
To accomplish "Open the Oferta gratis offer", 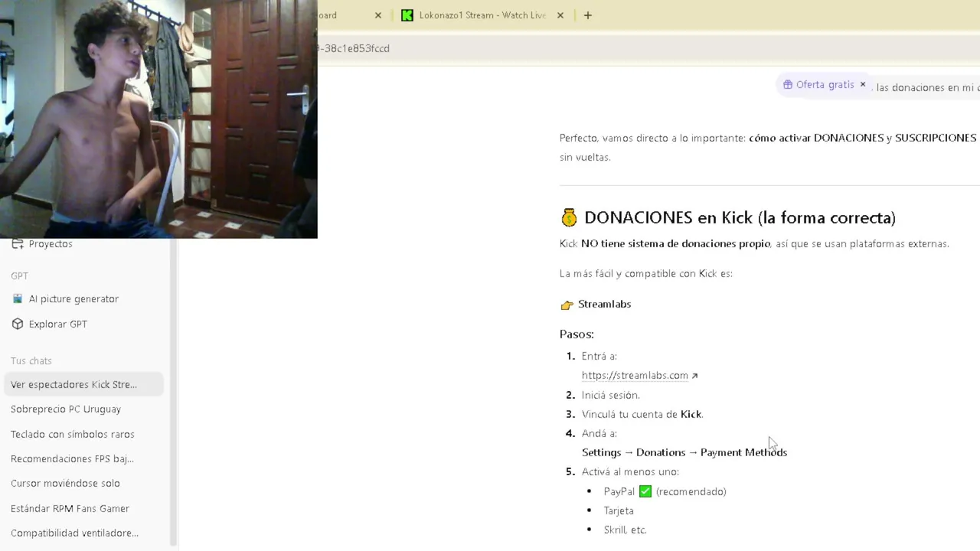I will (x=825, y=85).
